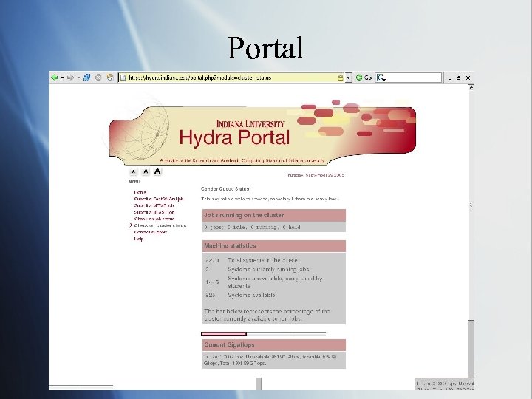Click the browser search box
This screenshot has height=399, width=532.
[409, 78]
